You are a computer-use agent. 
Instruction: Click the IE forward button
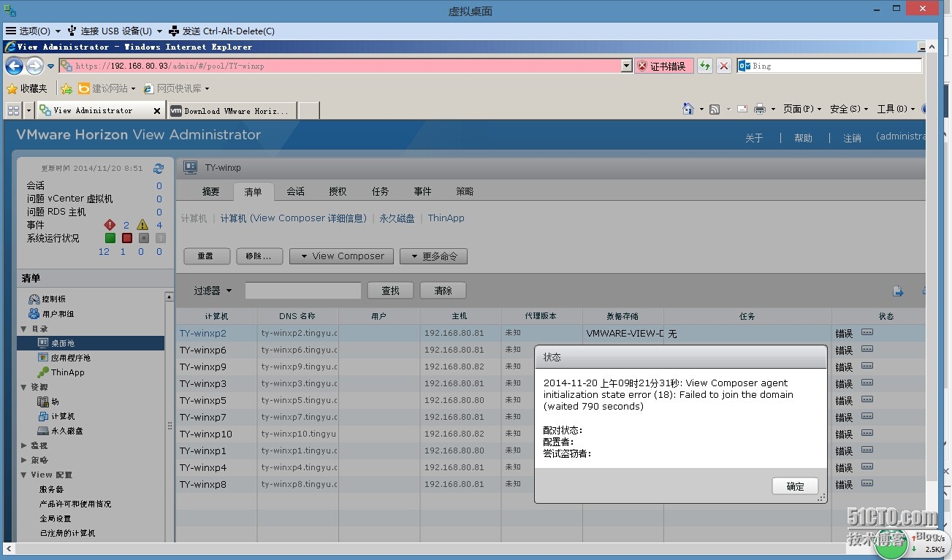[x=34, y=66]
